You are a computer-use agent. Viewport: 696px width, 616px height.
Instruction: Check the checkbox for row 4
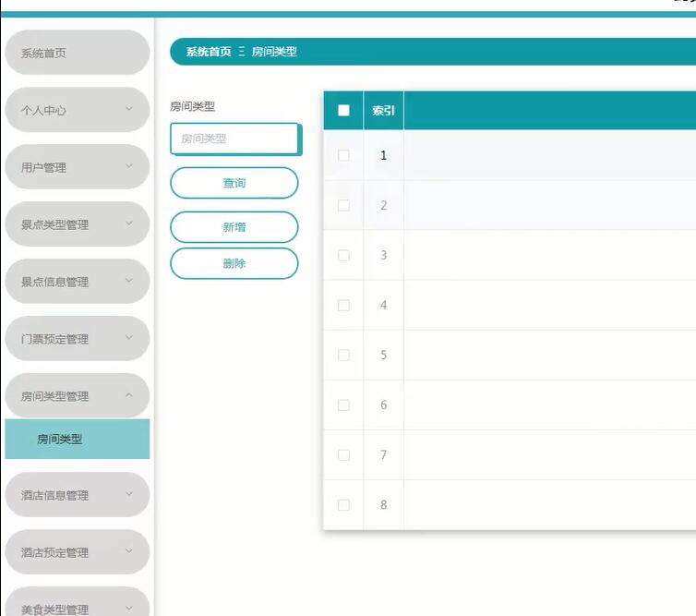click(x=343, y=305)
